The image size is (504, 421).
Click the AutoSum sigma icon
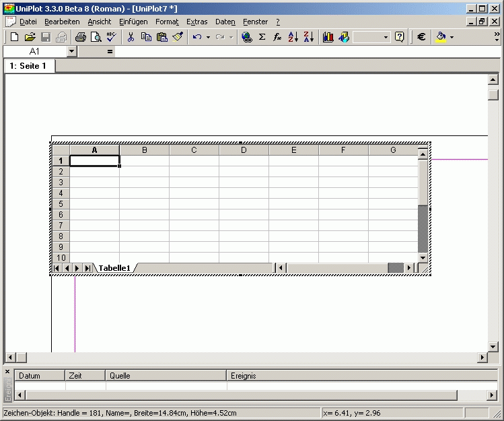click(x=262, y=37)
